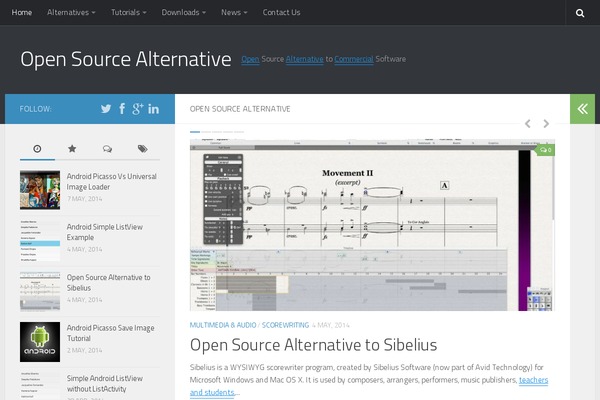The width and height of the screenshot is (600, 400).
Task: Open the Scorewriting category
Action: pyautogui.click(x=285, y=325)
